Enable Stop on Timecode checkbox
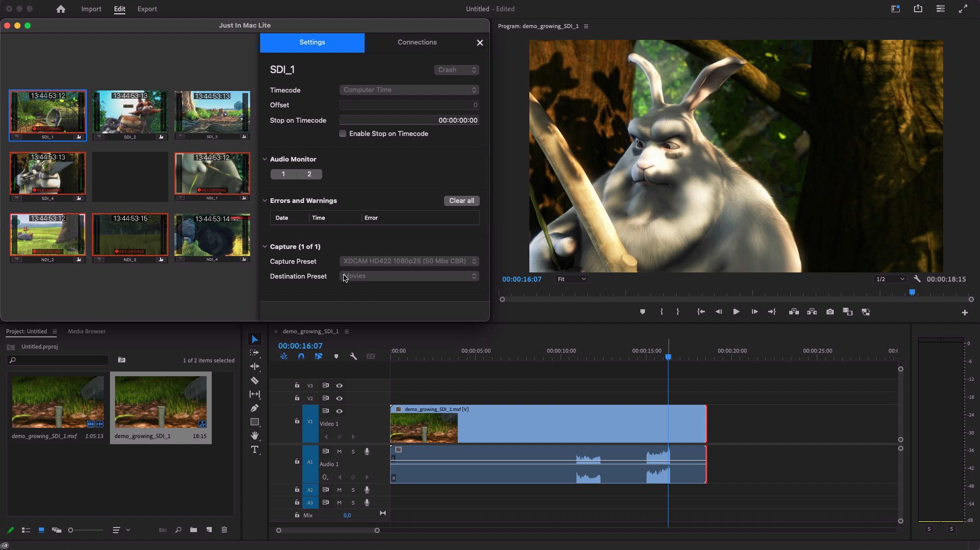 click(343, 134)
